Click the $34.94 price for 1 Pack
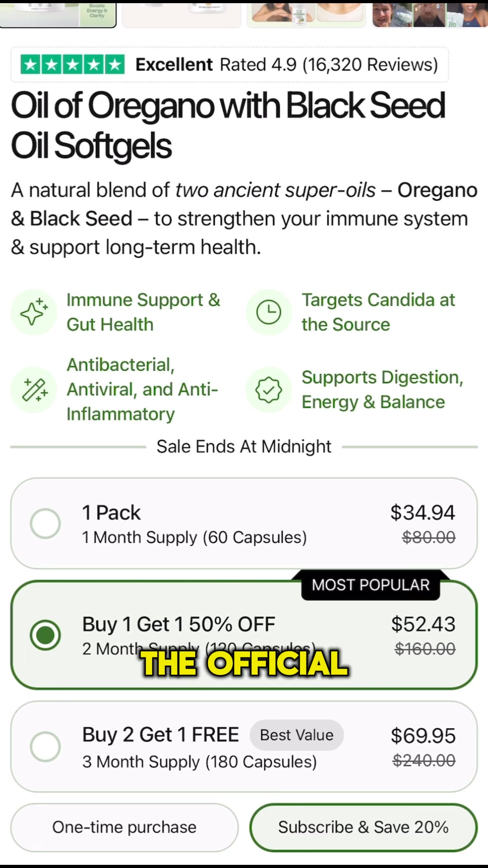Screen dimensions: 488x868 tap(422, 513)
